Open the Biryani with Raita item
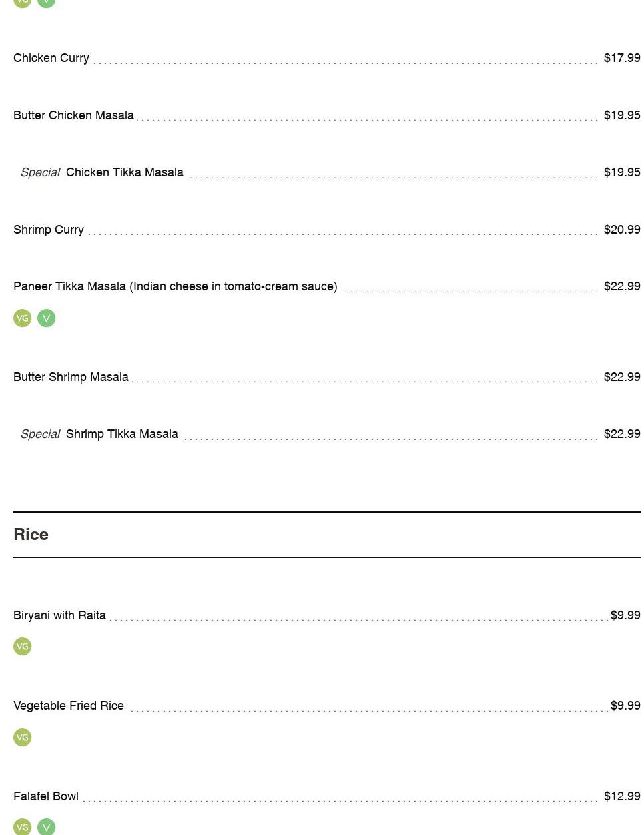The image size is (644, 835). pyautogui.click(x=59, y=615)
